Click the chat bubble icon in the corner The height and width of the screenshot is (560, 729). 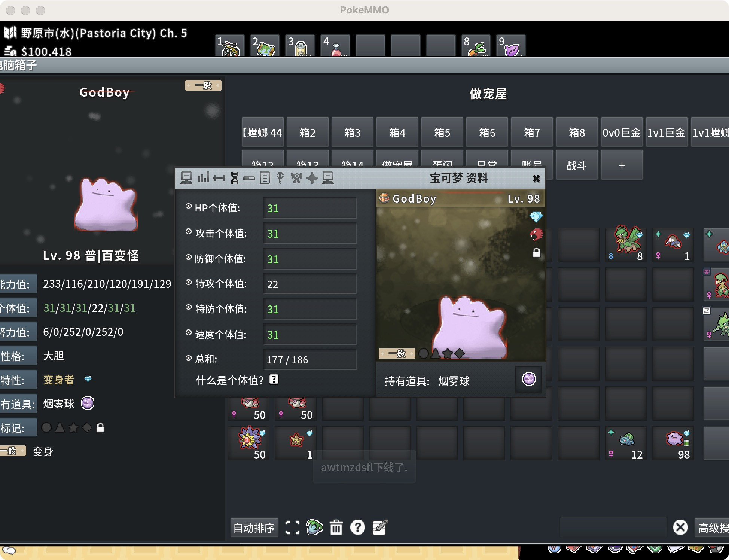[9, 550]
